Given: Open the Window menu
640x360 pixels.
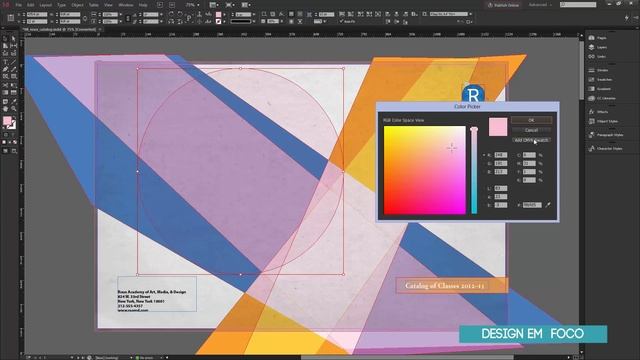Looking at the screenshot, I should (126, 5).
